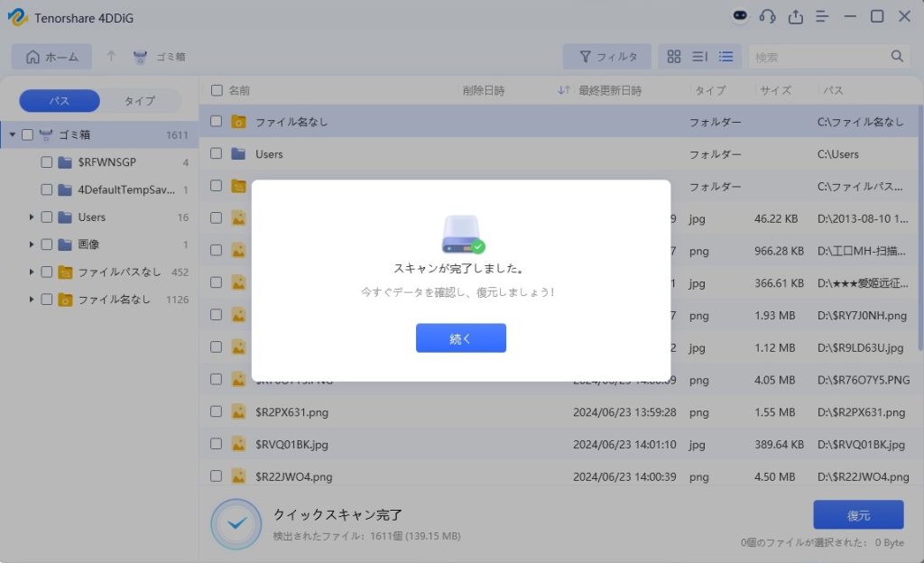Switch to thumbnail grid view
This screenshot has width=924, height=563.
[x=674, y=57]
